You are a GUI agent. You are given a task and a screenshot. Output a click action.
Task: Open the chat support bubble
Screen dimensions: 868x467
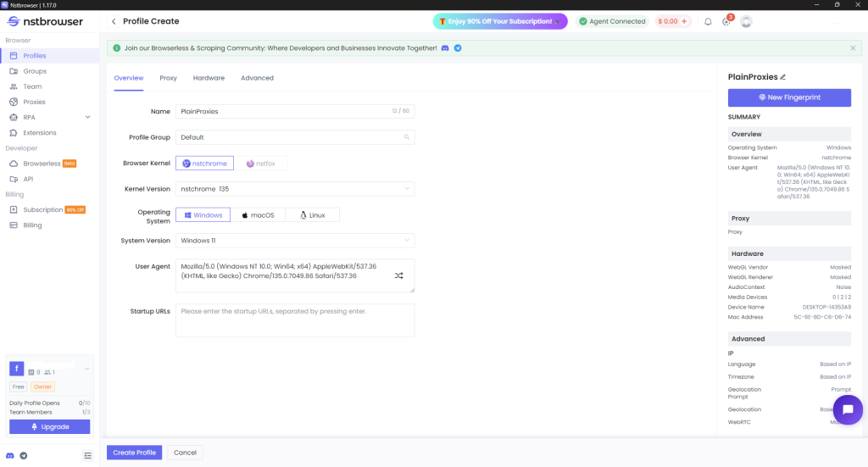[x=848, y=410]
